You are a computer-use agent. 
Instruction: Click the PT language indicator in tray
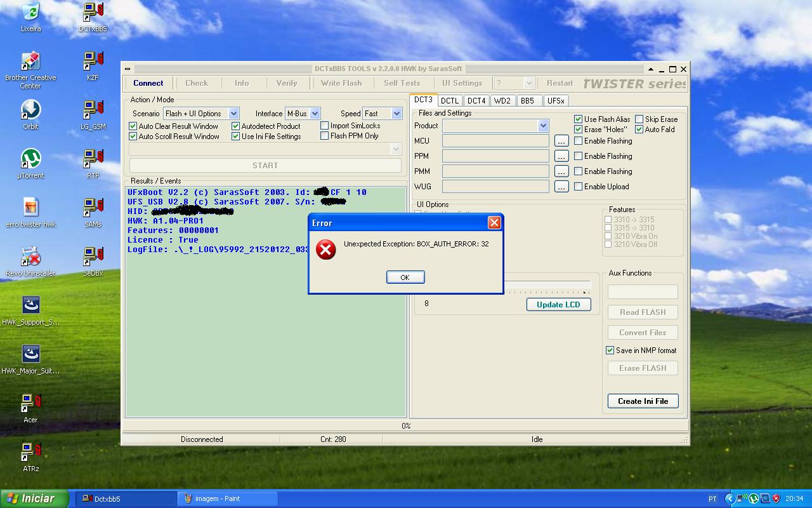pyautogui.click(x=712, y=499)
